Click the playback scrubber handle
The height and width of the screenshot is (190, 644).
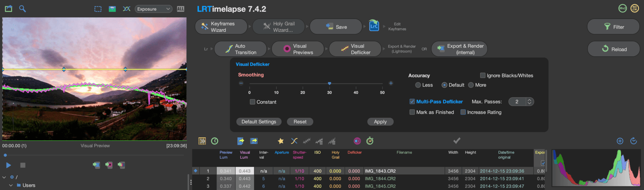5,155
